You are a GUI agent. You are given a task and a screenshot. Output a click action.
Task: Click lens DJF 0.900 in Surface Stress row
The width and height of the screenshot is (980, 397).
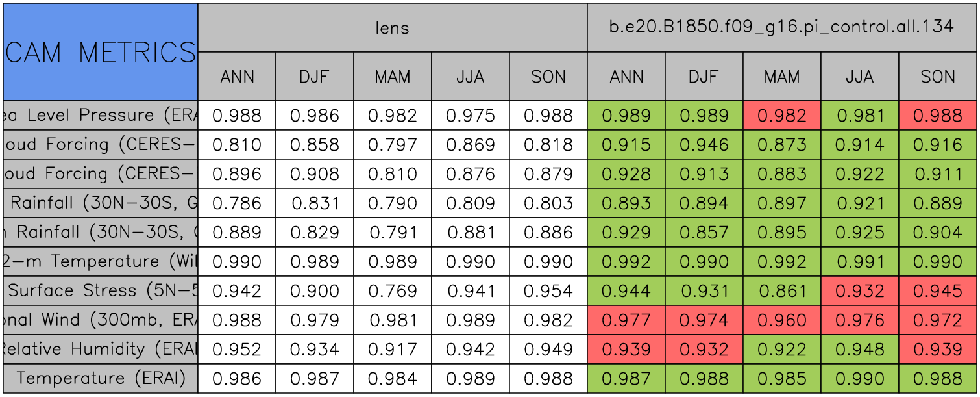point(315,291)
